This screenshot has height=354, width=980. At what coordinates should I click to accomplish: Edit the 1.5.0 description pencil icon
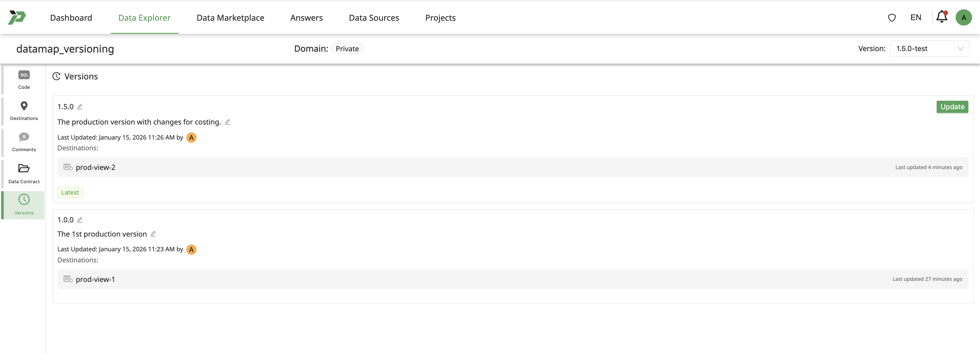pos(227,122)
